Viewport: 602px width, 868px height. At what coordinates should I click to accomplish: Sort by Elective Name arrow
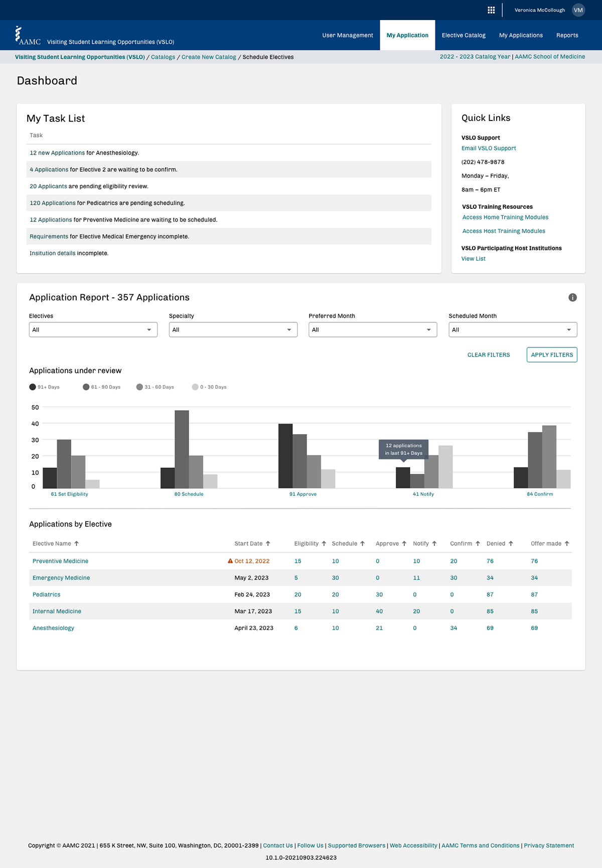tap(76, 544)
